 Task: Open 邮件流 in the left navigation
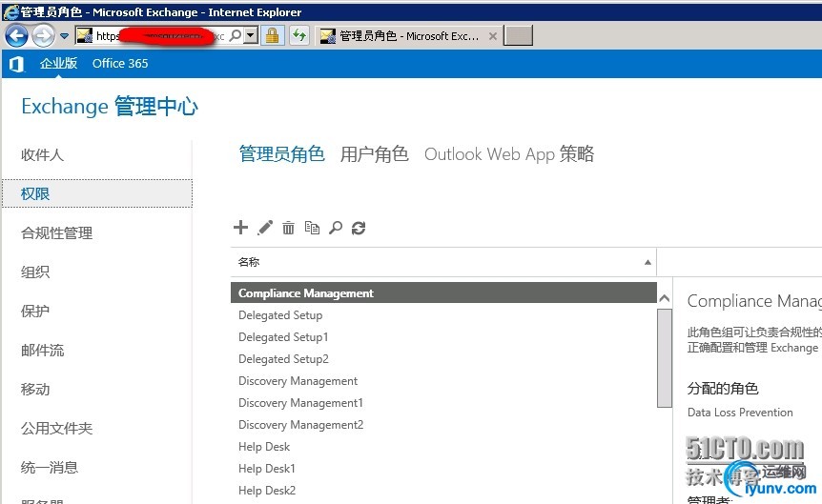tap(43, 350)
